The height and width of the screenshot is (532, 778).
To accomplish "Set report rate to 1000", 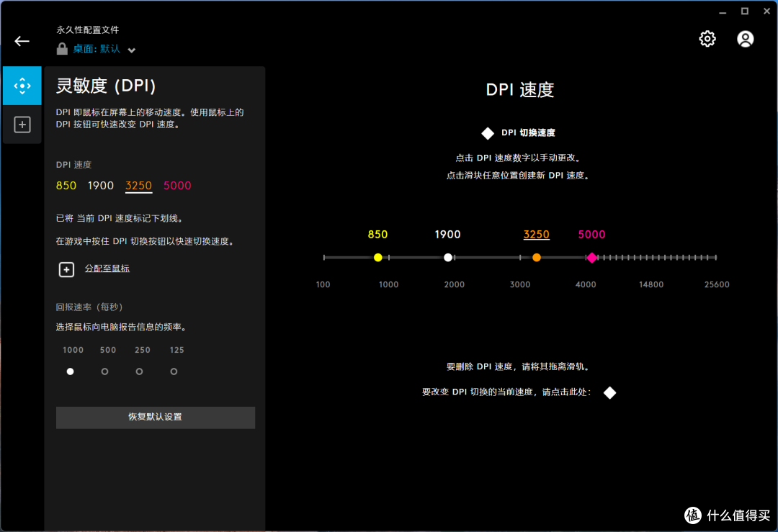I will coord(71,371).
